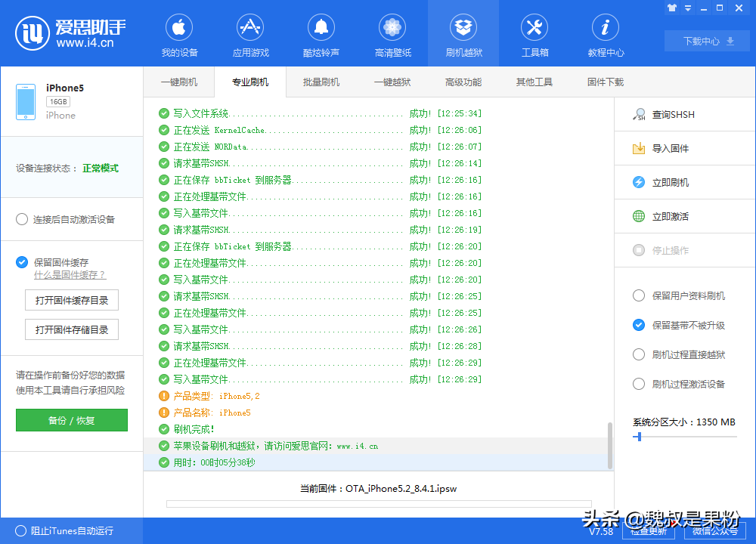Click 打开固件缓存目录 button
Screen dimensions: 756x544
point(72,300)
